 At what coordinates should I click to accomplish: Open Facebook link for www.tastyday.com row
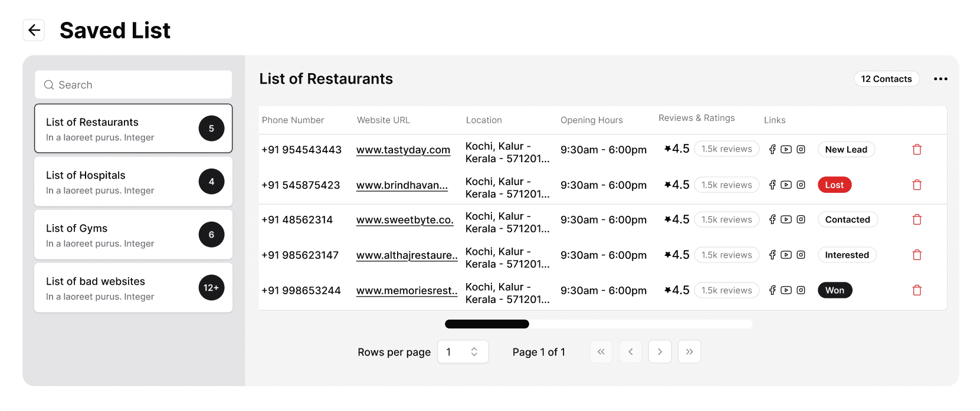pos(772,150)
